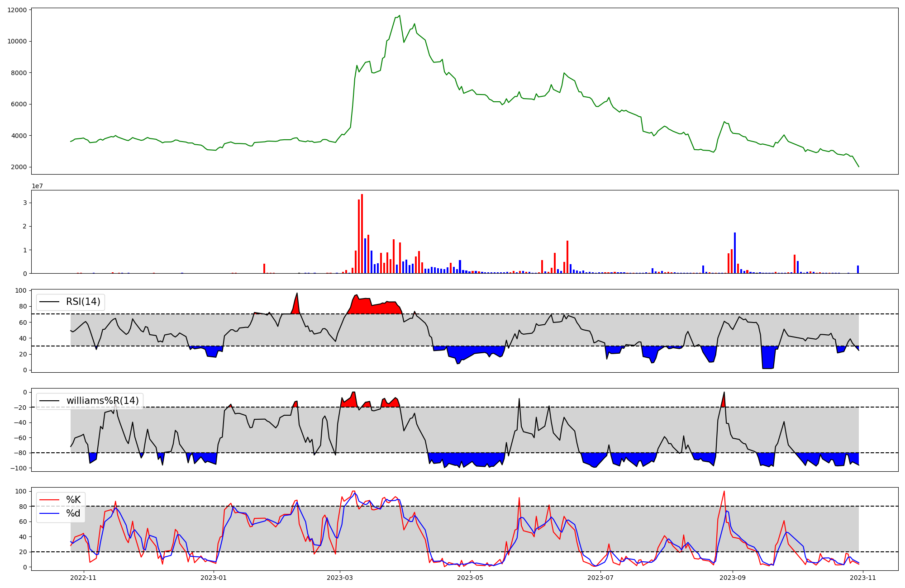Click the 2023-01 date tick label
Screen dimensions: 905x588
coord(213,577)
